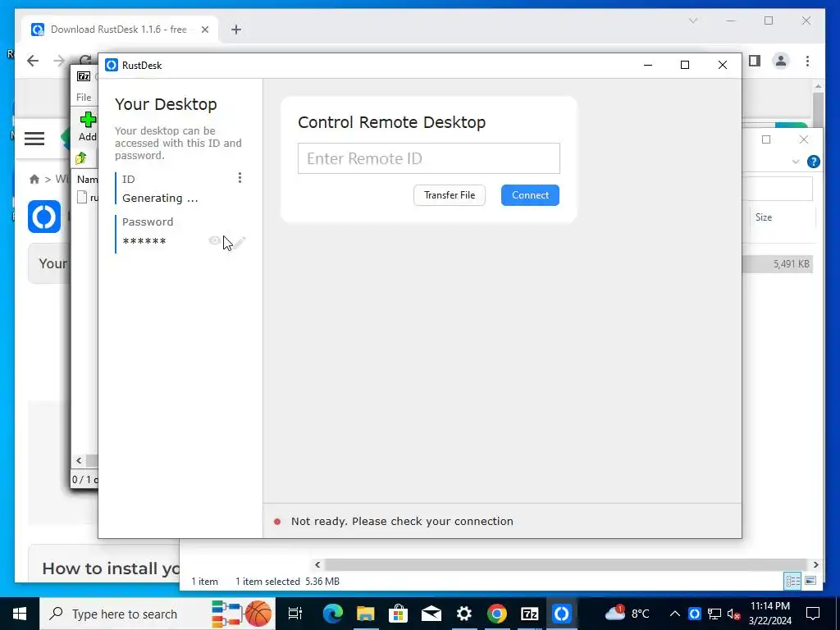Open the Windows Start menu
840x630 pixels.
click(20, 614)
